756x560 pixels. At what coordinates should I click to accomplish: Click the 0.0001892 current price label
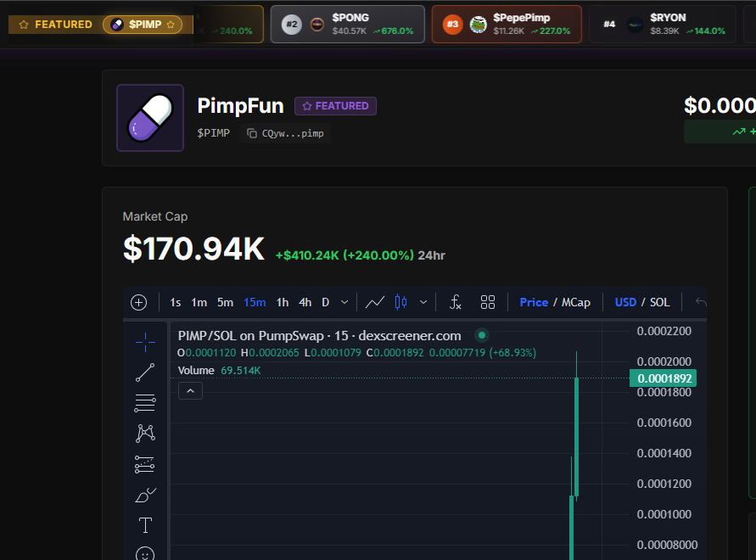[x=663, y=378]
